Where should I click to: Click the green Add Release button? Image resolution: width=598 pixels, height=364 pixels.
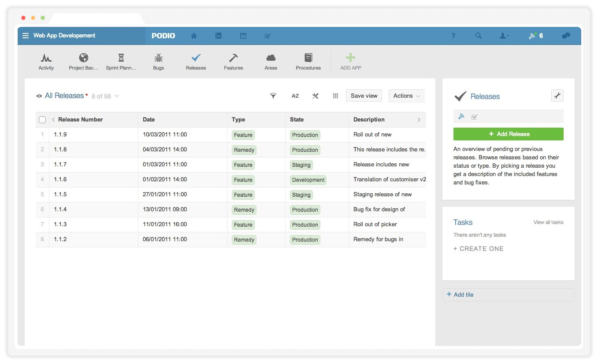508,134
